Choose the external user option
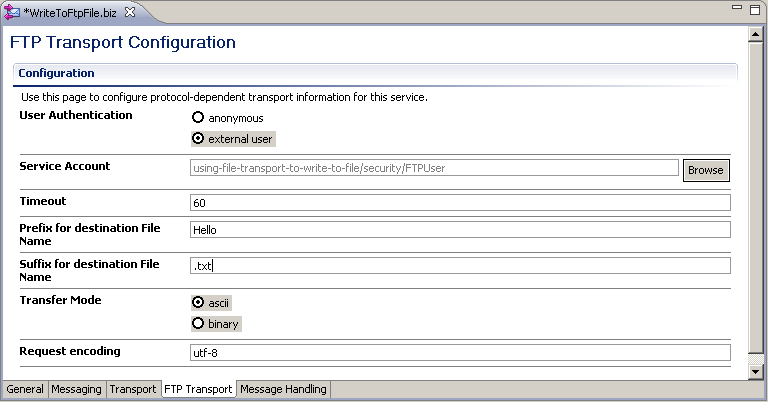The height and width of the screenshot is (402, 768). point(198,139)
